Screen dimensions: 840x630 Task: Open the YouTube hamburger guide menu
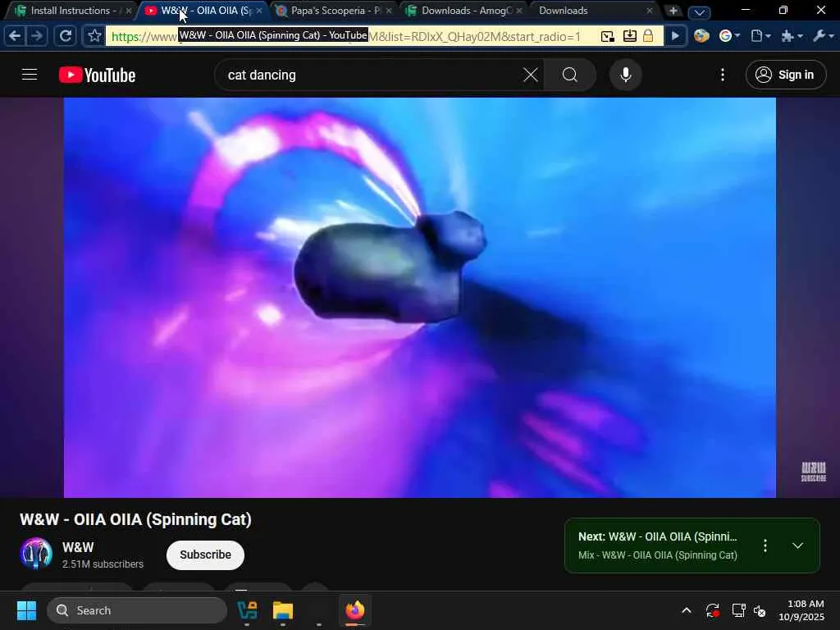(x=30, y=75)
